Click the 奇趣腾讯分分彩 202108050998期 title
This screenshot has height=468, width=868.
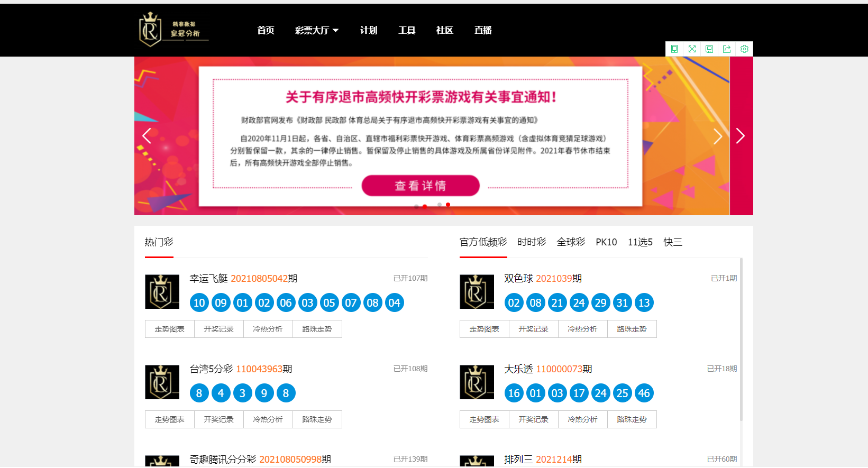260,460
